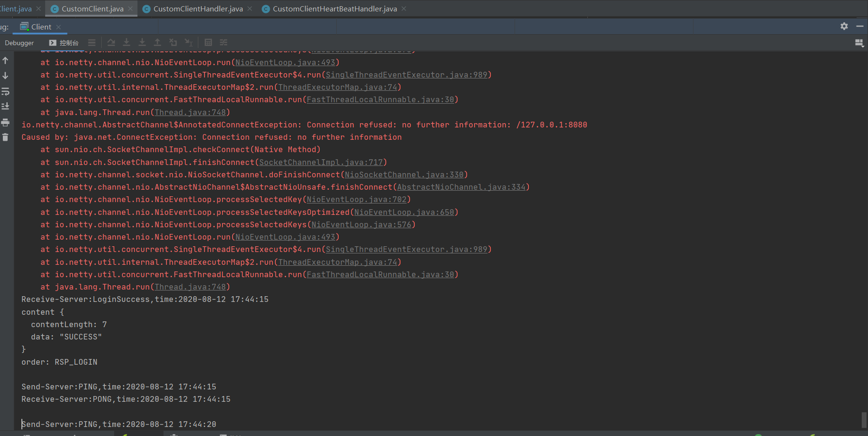Click the Force Step Into icon
Viewport: 868px width, 436px height.
pos(142,43)
